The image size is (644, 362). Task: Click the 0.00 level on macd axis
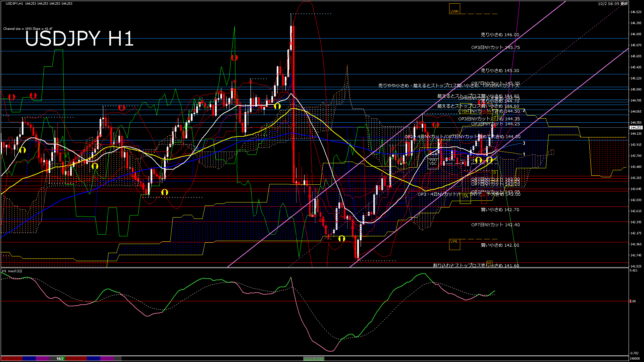point(633,301)
